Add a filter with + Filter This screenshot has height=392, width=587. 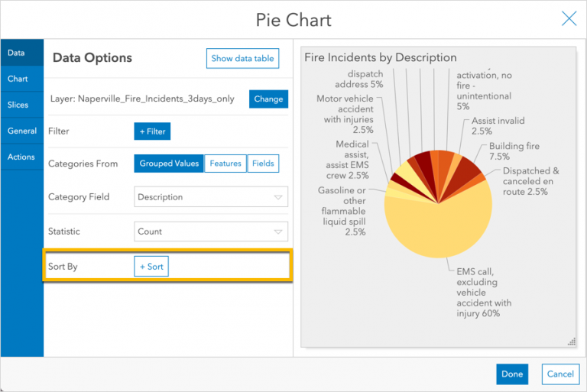pyautogui.click(x=152, y=131)
